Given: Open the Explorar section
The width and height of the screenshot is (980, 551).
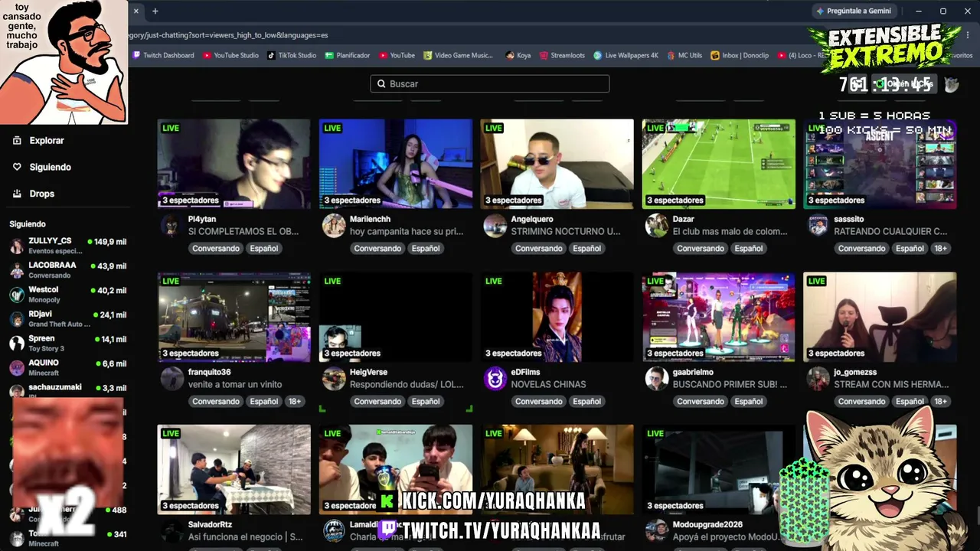Looking at the screenshot, I should click(38, 141).
